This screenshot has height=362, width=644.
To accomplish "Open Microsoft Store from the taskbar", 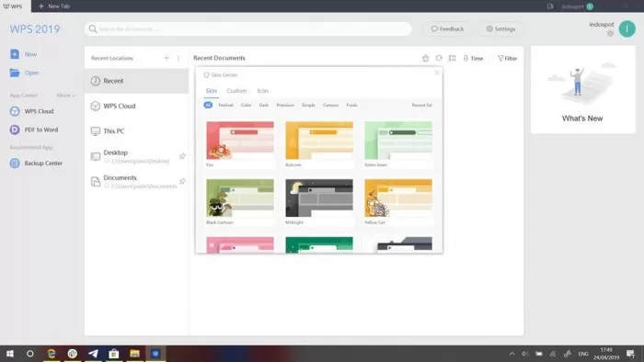I will (114, 354).
